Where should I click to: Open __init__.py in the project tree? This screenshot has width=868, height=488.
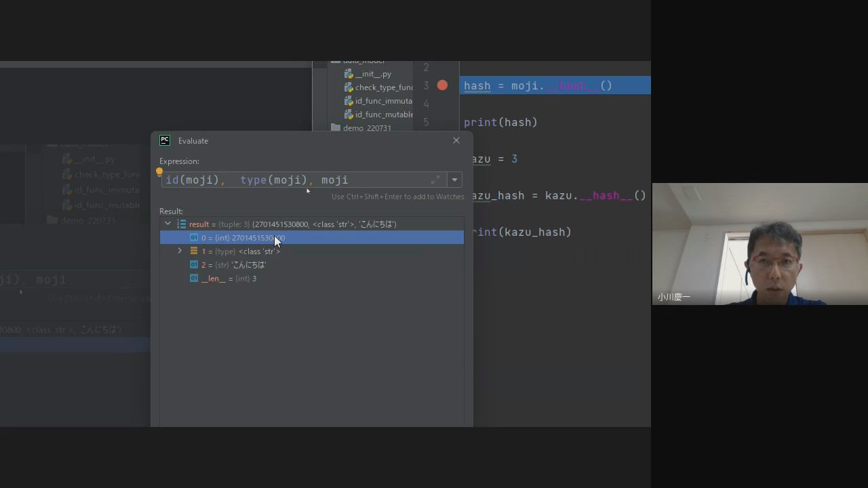(x=372, y=74)
